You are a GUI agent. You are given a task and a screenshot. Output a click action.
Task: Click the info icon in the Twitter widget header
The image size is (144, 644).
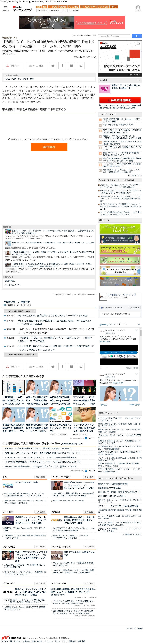click(139, 324)
